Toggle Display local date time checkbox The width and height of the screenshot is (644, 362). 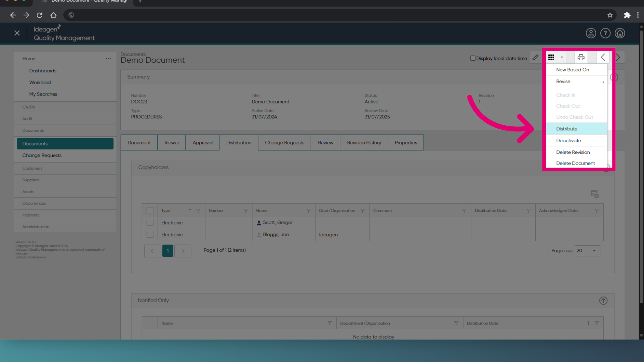tap(473, 58)
